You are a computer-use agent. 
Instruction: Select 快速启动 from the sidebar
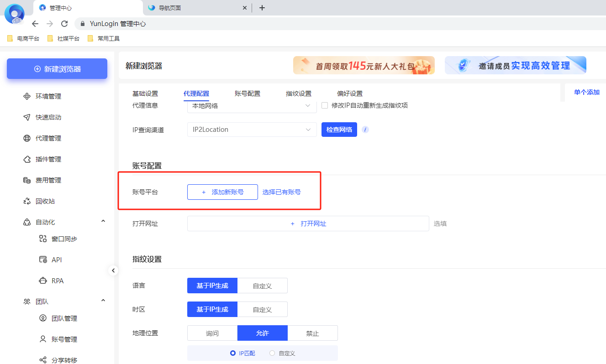tap(47, 117)
